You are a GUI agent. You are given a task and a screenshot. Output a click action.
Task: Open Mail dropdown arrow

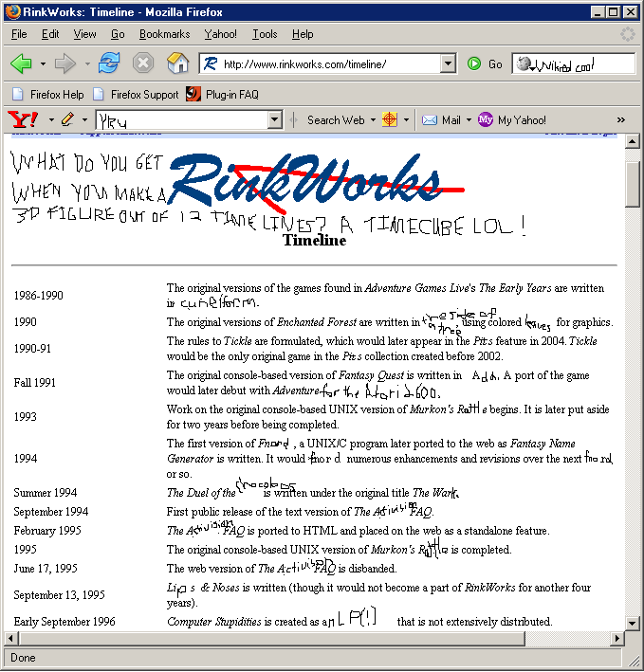pyautogui.click(x=469, y=120)
